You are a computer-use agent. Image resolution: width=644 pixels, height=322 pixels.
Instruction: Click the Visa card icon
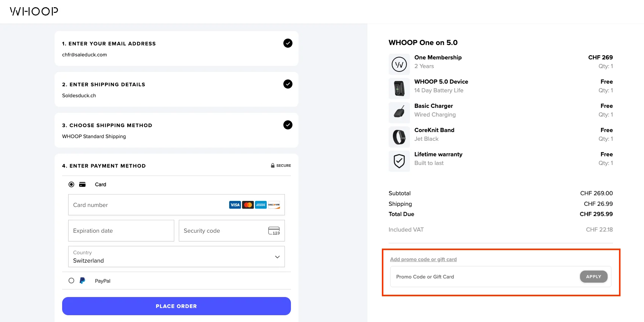coord(235,205)
